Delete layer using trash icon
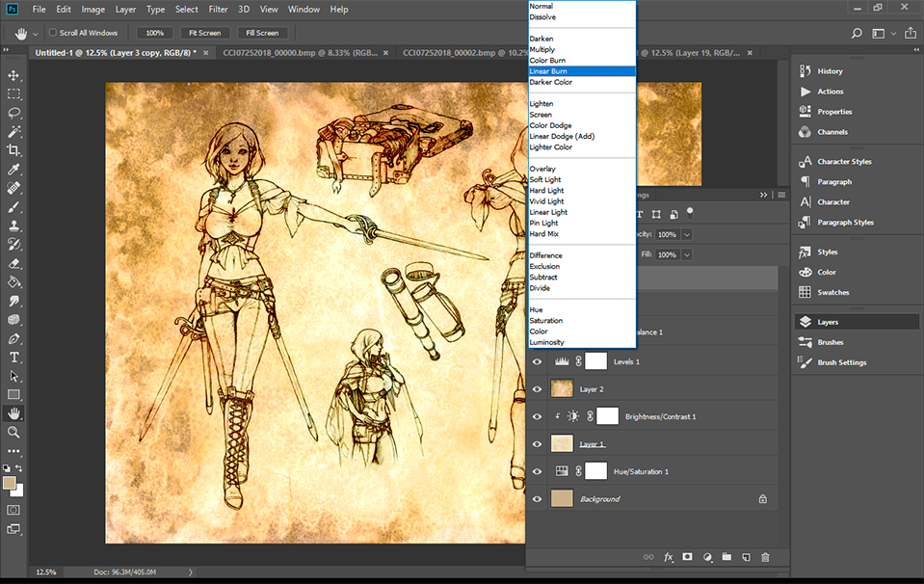 [x=765, y=557]
